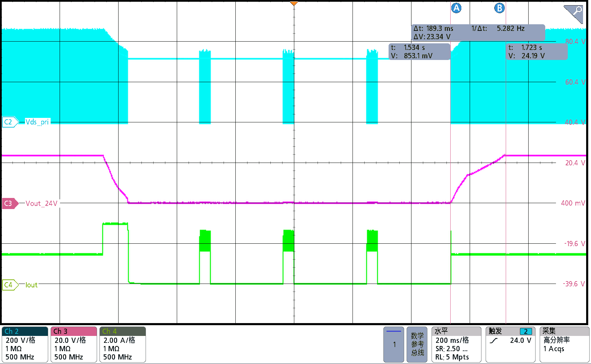Click the add channel 1 button

394,345
